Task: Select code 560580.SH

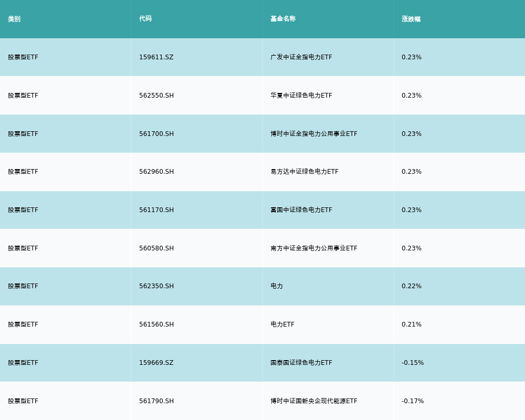Action: pos(156,248)
